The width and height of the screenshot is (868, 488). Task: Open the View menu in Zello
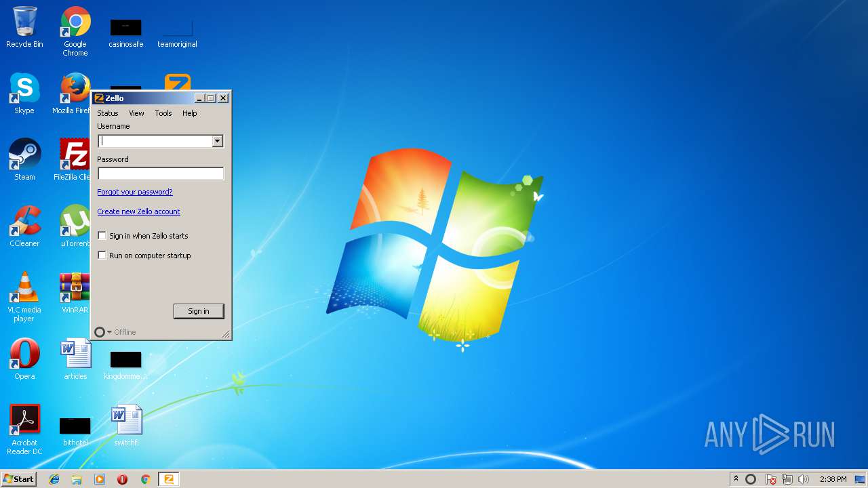point(136,113)
